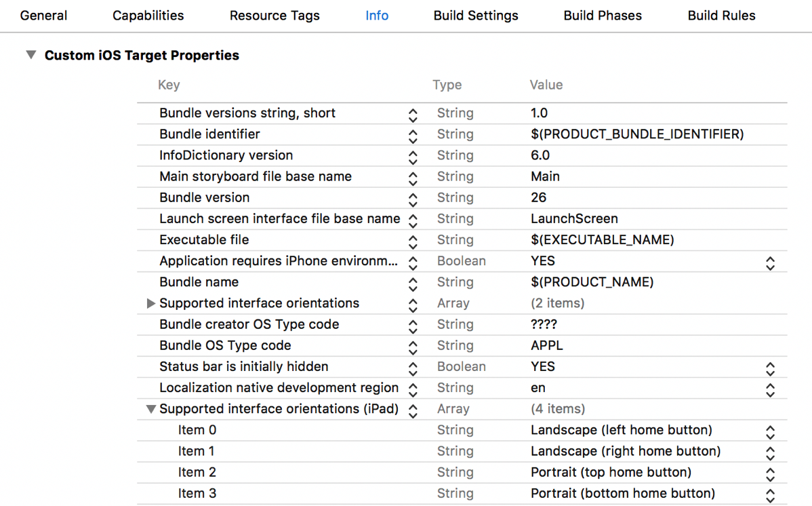Open the key stepper for Executable file

pyautogui.click(x=413, y=241)
